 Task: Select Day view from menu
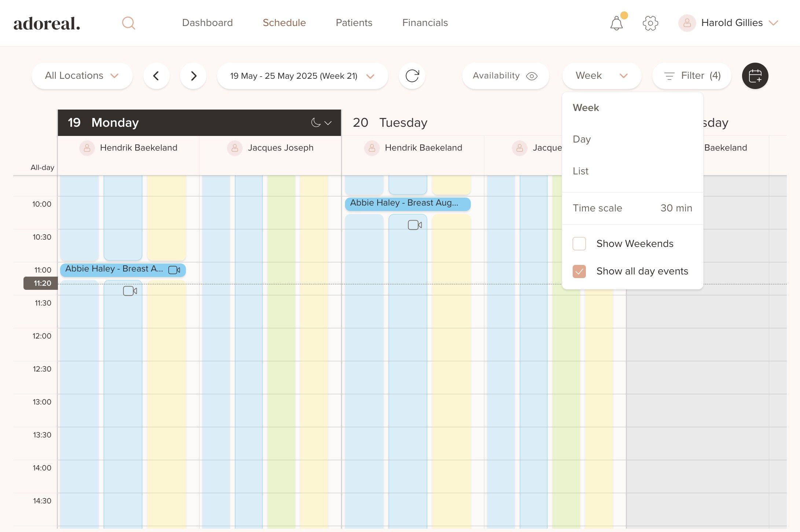(x=582, y=139)
